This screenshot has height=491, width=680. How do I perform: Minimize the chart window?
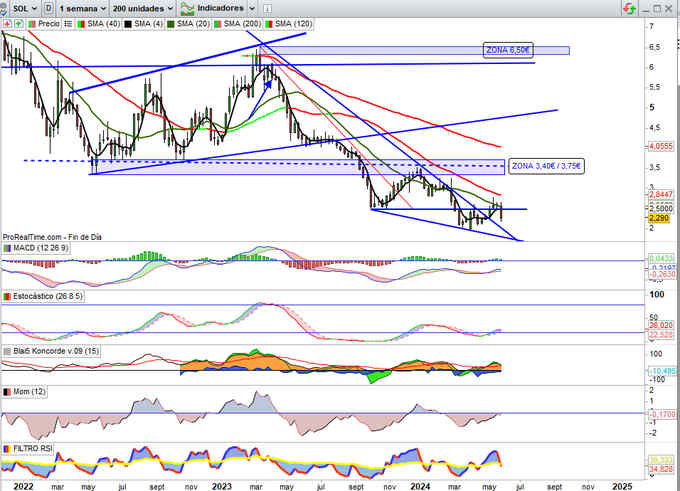[x=645, y=9]
